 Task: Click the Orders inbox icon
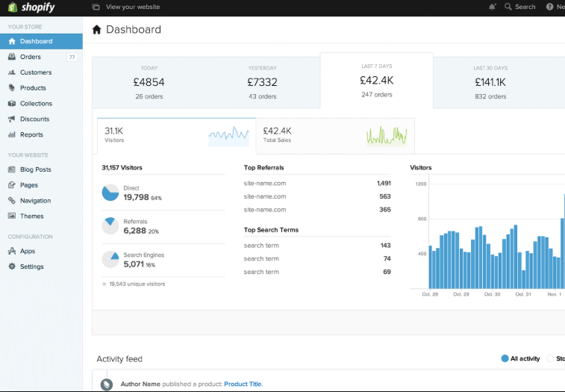click(12, 57)
